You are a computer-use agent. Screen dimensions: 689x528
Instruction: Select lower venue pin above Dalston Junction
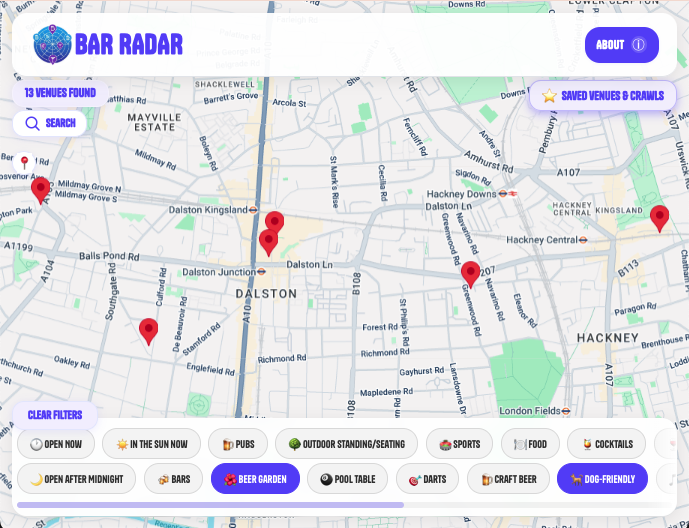268,242
